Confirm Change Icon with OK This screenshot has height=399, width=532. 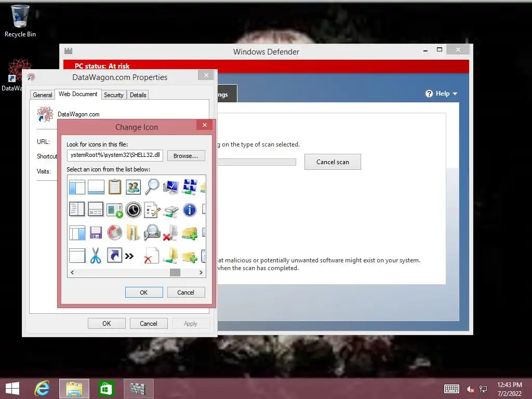(144, 292)
